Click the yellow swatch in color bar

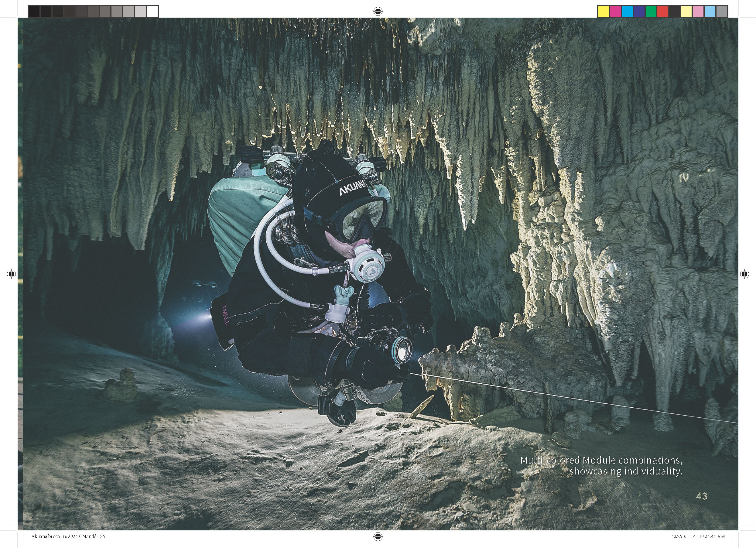[604, 11]
